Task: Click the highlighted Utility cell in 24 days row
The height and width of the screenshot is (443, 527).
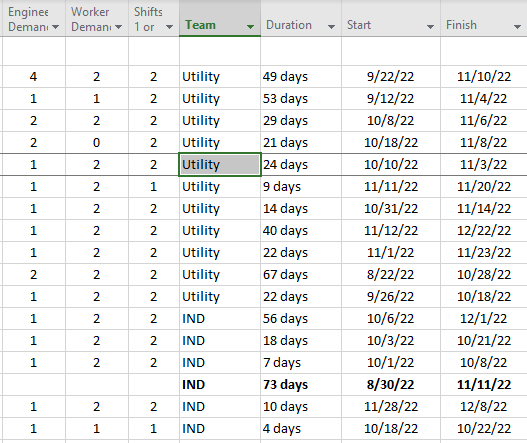Action: (220, 165)
